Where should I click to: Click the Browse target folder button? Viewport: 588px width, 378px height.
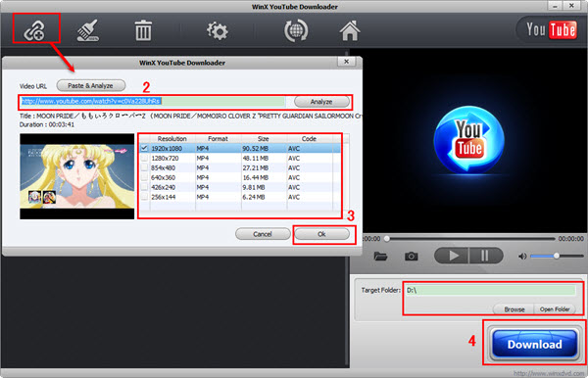tap(514, 309)
